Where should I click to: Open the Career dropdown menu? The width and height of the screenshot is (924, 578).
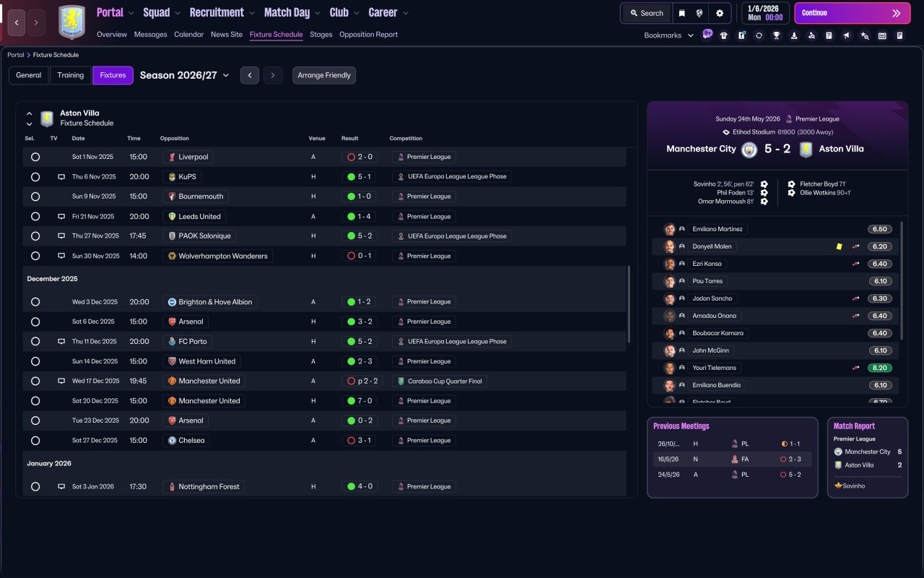click(x=388, y=12)
